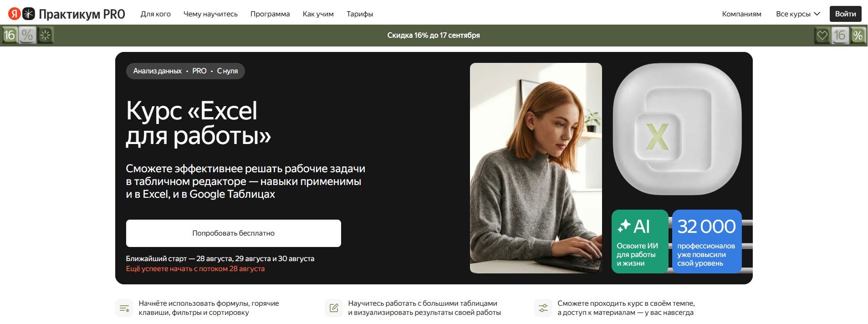The height and width of the screenshot is (324, 868).
Task: Click the sparkle icon in AI card
Action: 623,226
